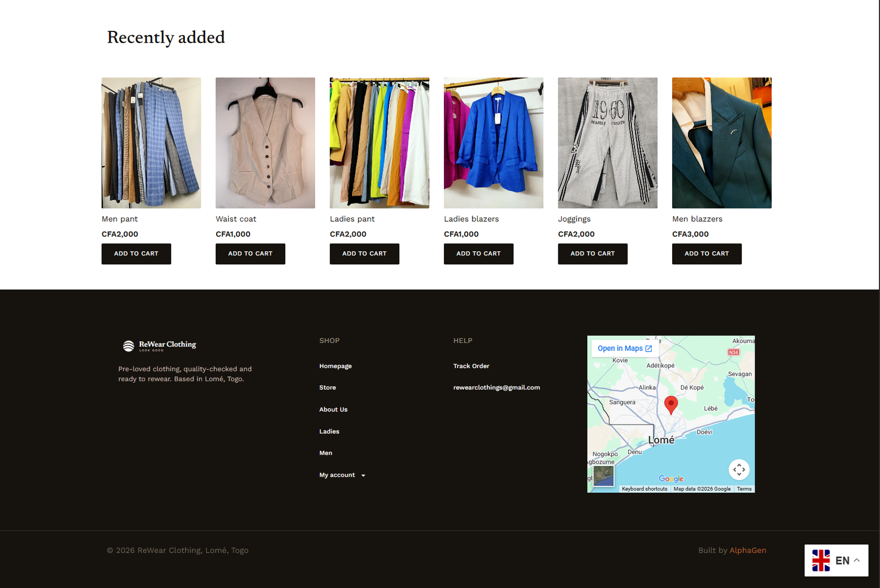Screen dimensions: 880x588
Task: Add Waist coat to cart
Action: tap(250, 254)
